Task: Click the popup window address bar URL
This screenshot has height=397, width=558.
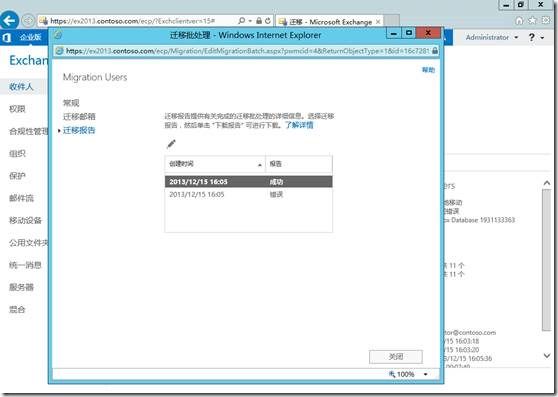Action: (248, 51)
